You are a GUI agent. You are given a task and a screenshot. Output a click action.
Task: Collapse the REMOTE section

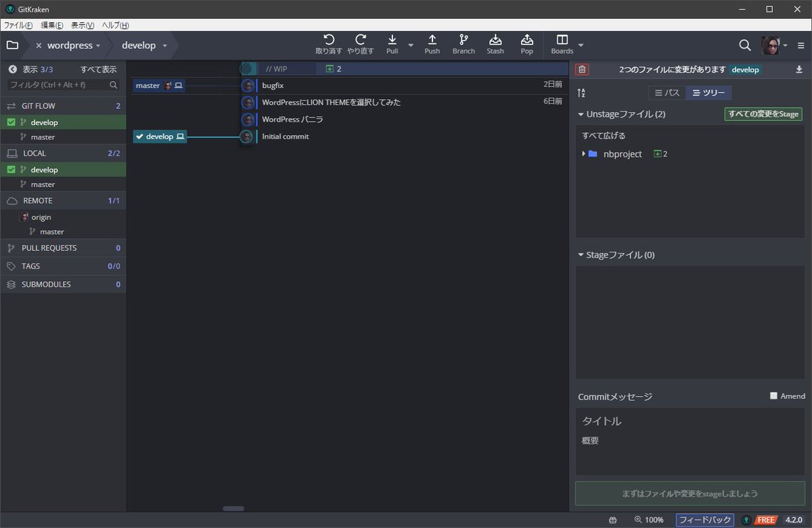click(63, 201)
